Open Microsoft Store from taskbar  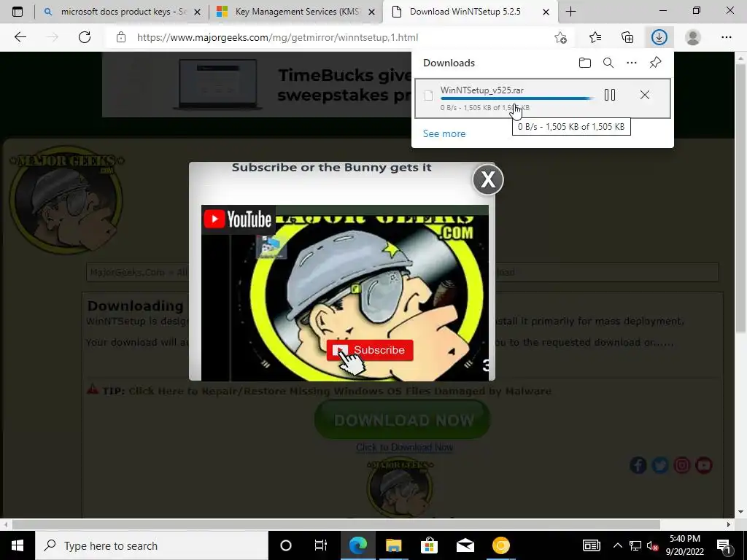coord(429,545)
